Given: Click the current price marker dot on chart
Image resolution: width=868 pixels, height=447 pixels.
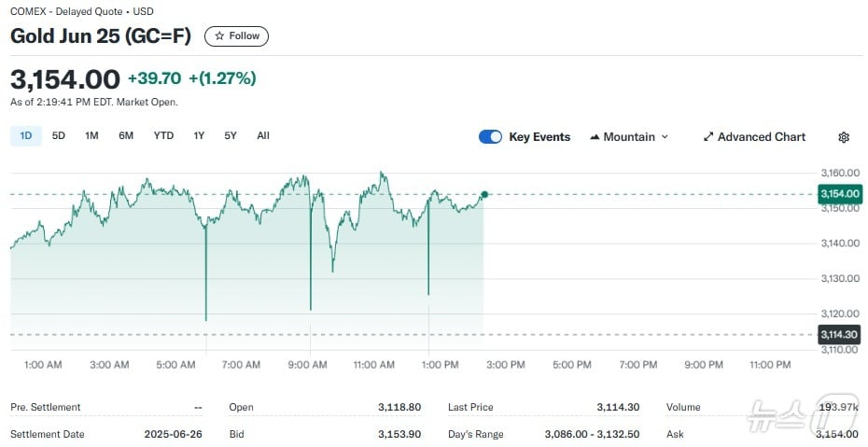Looking at the screenshot, I should [x=484, y=194].
